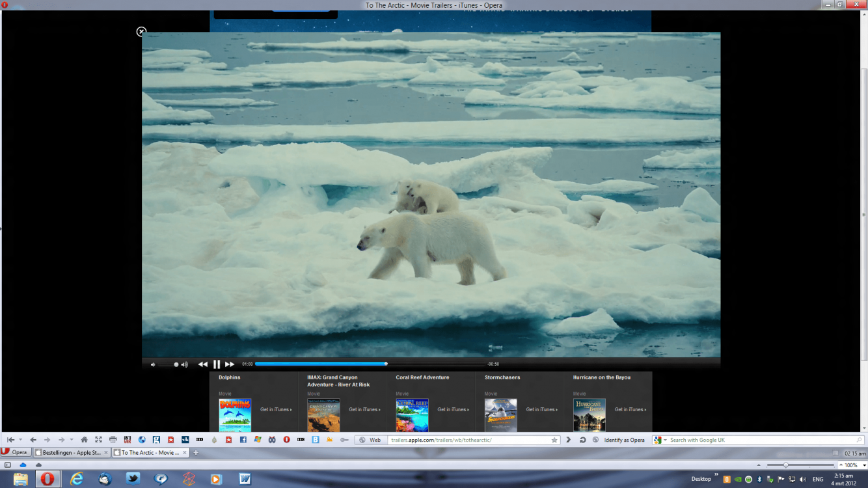Close the Bestellingen tab
Screen dimensions: 868x488
point(105,452)
